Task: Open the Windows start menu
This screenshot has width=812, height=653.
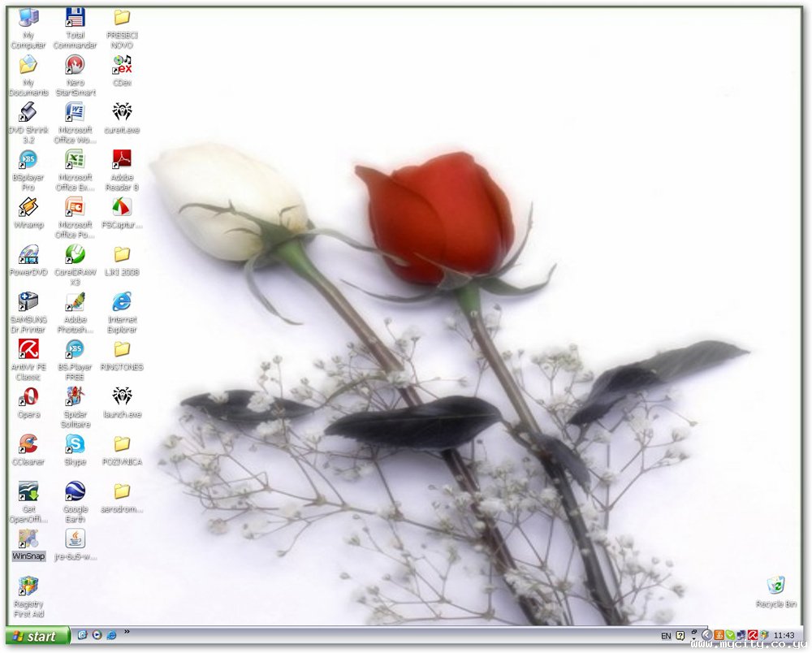Action: pos(37,636)
